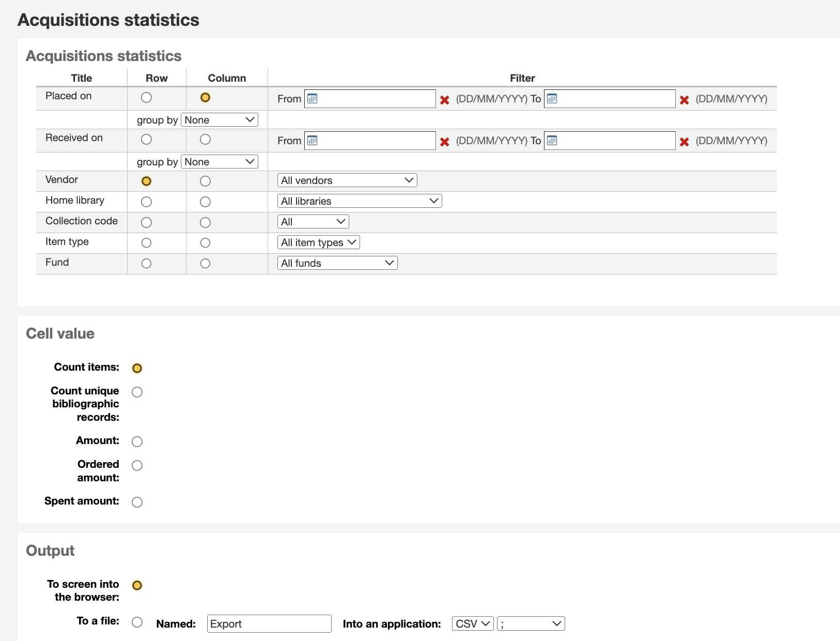Open calendar picker for Placed on From date

pos(312,99)
